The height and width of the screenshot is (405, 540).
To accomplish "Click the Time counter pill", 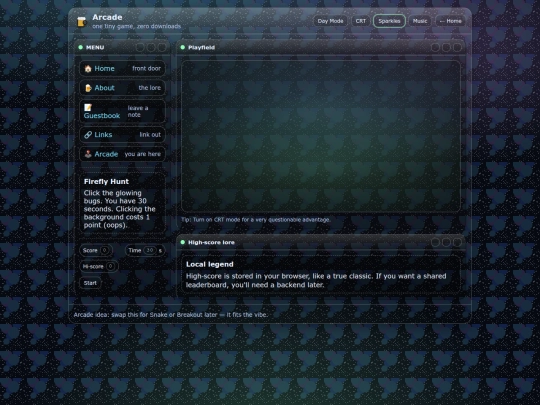I will (x=145, y=250).
